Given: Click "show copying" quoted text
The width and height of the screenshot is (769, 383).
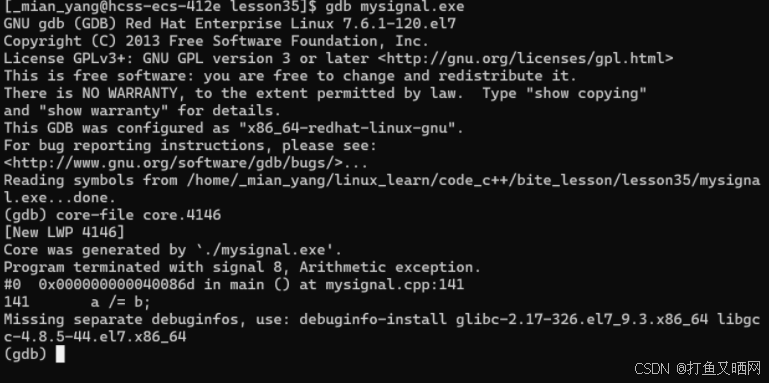Looking at the screenshot, I should tap(586, 93).
